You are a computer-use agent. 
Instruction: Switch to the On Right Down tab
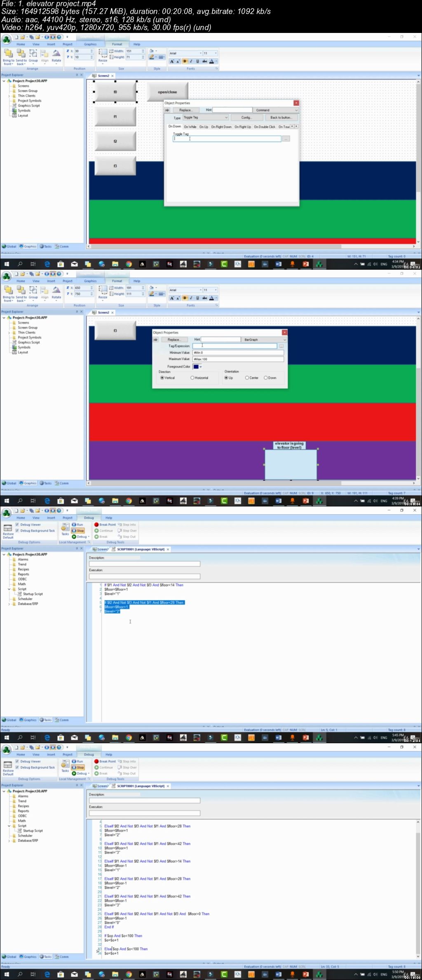pyautogui.click(x=221, y=127)
